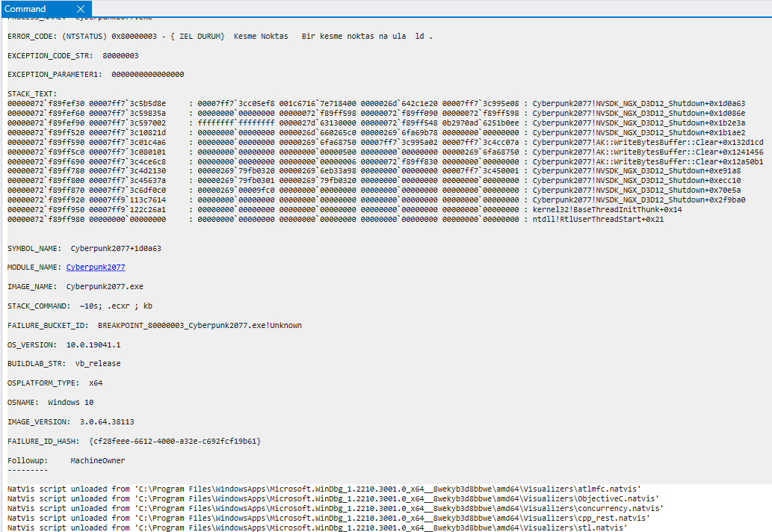Image resolution: width=772 pixels, height=532 pixels.
Task: Click stack frame NVSDK_NGX_D3D12_Shutdown+0x1b1ae2
Action: coord(638,133)
